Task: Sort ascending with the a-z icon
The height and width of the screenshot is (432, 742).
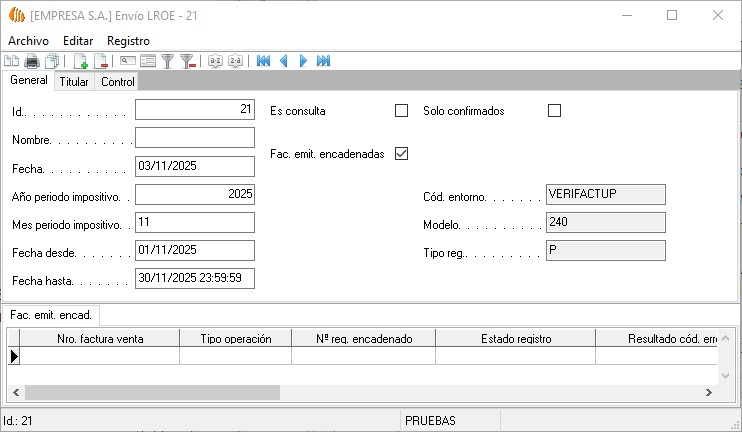Action: (215, 61)
